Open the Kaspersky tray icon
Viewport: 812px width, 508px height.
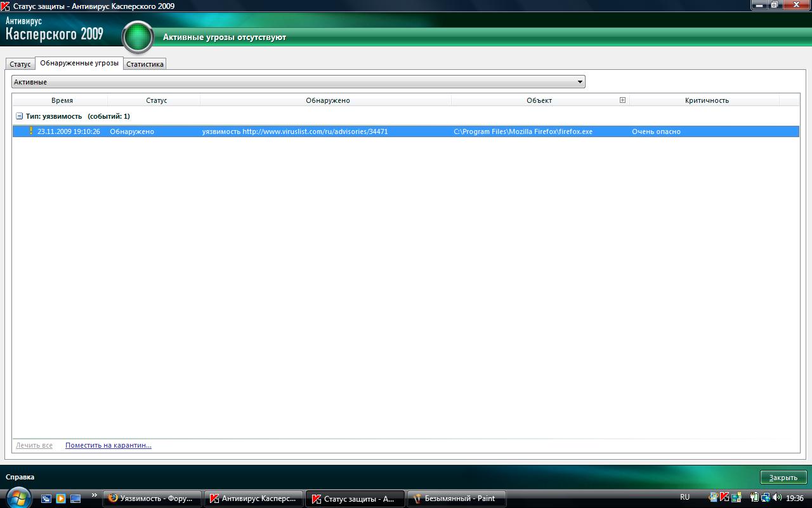click(x=724, y=498)
